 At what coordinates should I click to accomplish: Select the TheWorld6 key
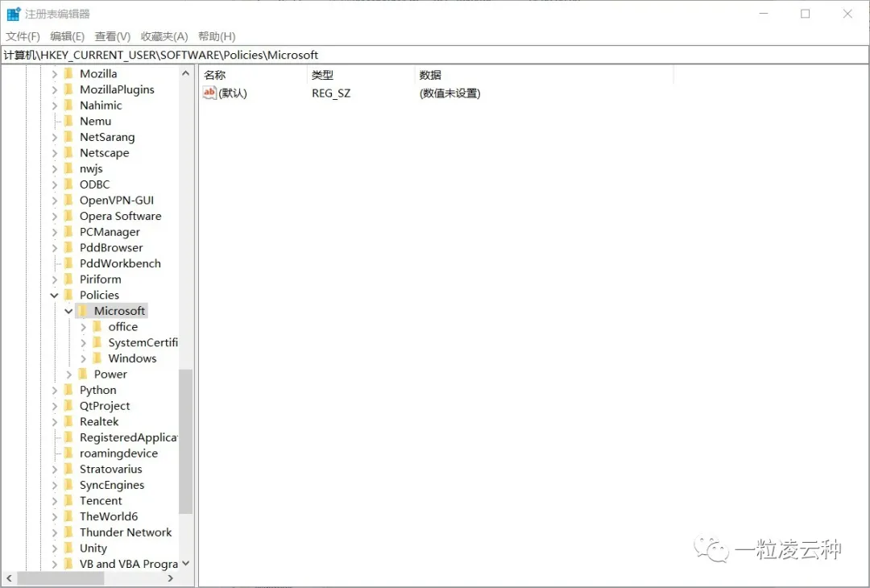point(109,516)
